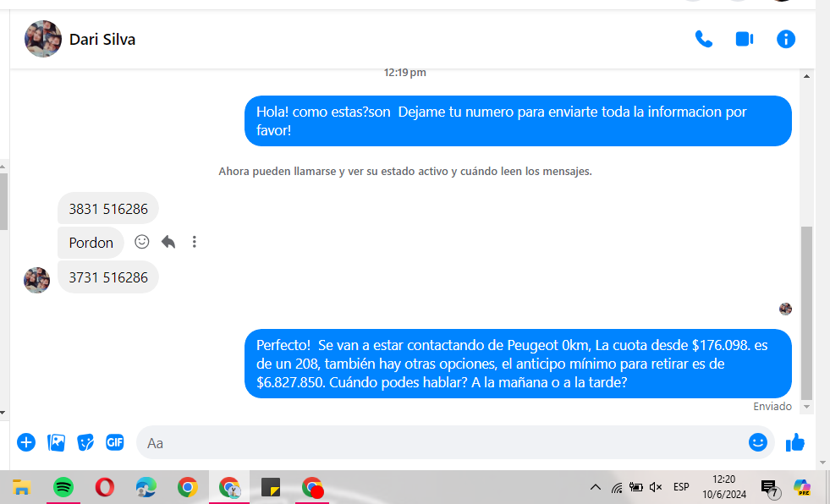Open more options for Pordon message
The width and height of the screenshot is (830, 504).
coord(194,242)
